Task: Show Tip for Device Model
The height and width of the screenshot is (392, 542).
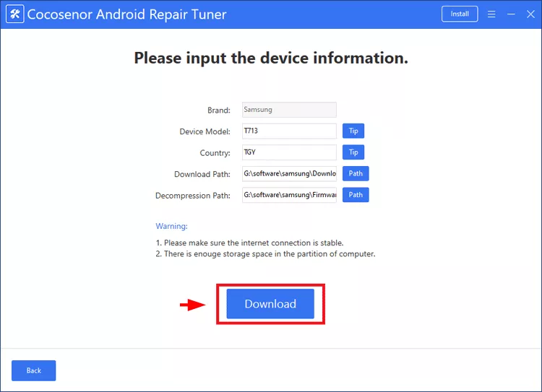Action: pos(353,131)
